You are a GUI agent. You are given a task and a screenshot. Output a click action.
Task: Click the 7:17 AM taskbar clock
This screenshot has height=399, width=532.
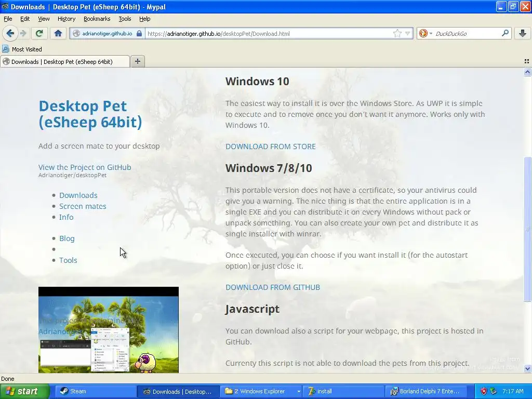click(x=513, y=391)
